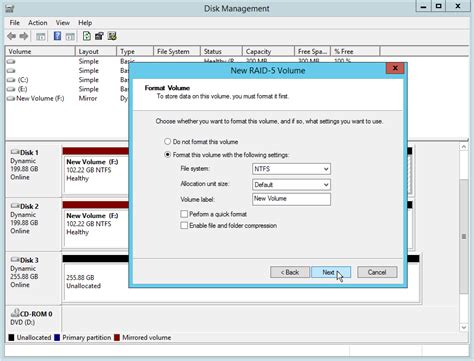Click the Primary partition blue legend swatch
Viewport: 474px width, 361px height.
57,338
